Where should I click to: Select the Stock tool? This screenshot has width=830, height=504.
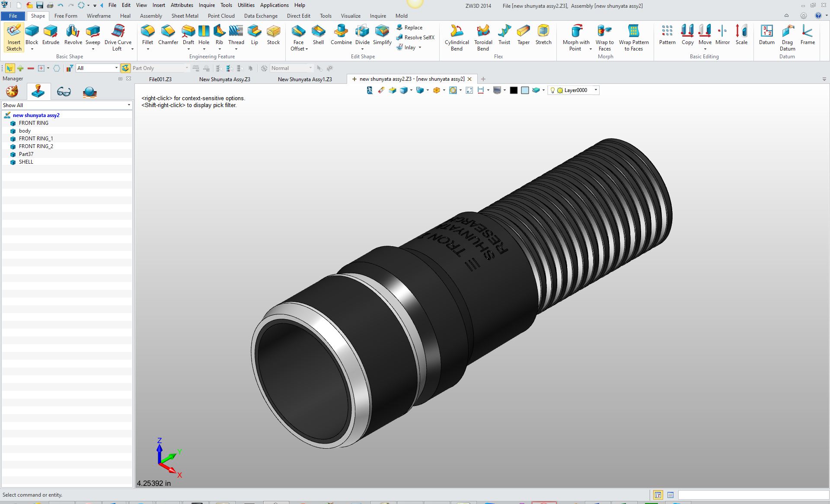tap(273, 35)
